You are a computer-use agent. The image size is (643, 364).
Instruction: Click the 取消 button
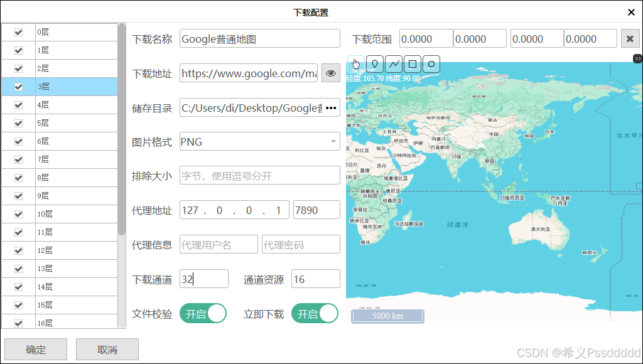click(107, 349)
